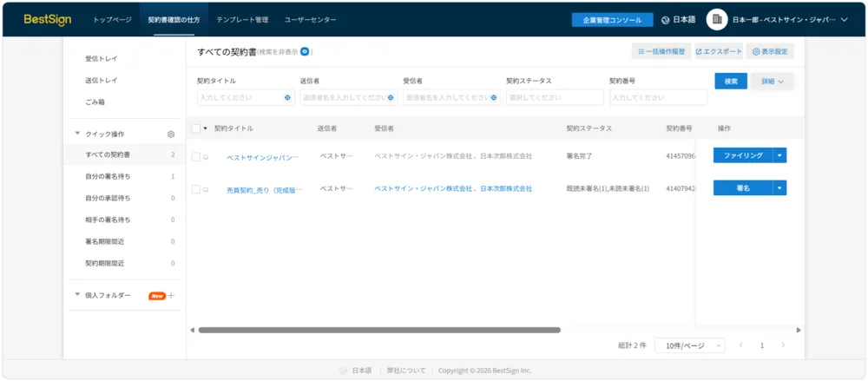This screenshot has width=868, height=381.
Task: Click the note icon on ベストサインジャパン row
Action: 206,157
